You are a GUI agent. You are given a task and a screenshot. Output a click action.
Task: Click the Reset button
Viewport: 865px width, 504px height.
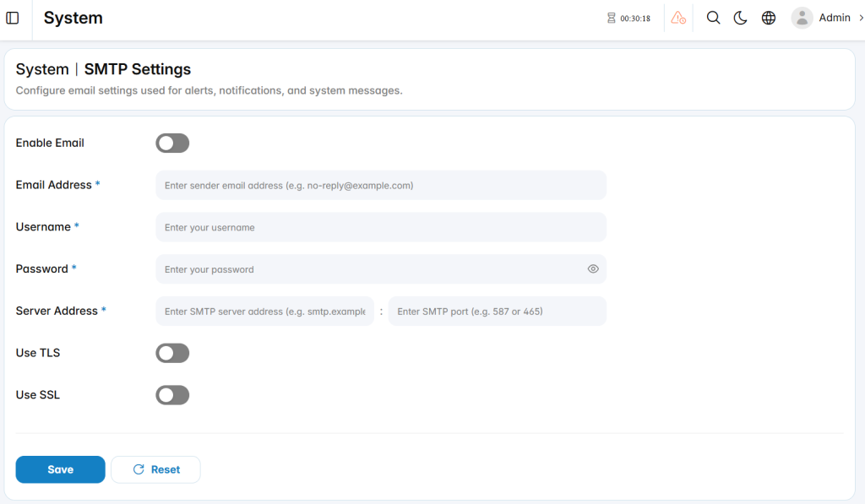point(155,469)
